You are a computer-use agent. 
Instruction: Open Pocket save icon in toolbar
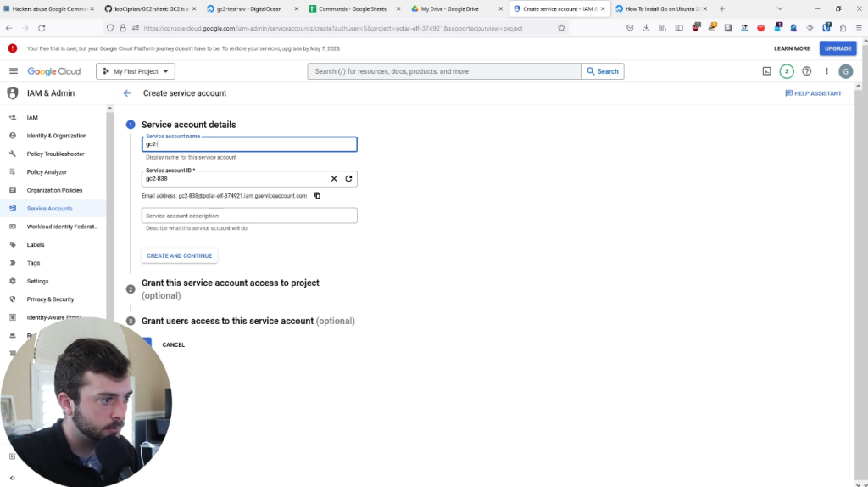[630, 28]
